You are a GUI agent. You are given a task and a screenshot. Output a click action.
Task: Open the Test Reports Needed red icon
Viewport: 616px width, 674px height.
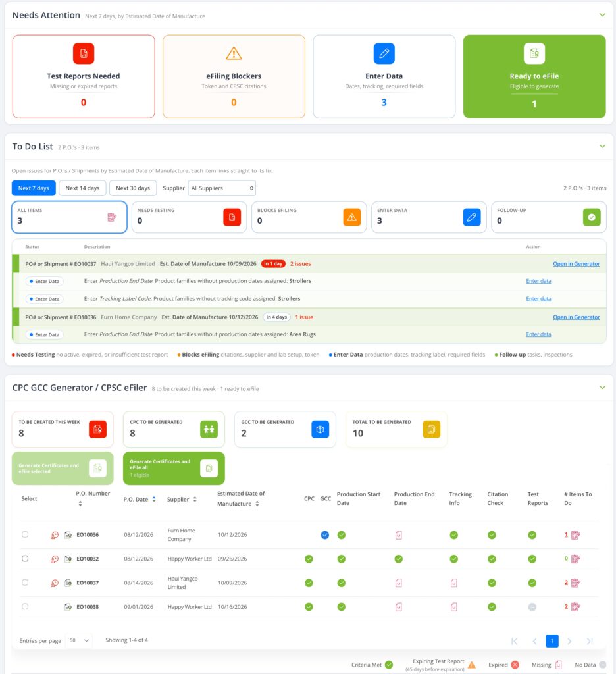[x=84, y=53]
